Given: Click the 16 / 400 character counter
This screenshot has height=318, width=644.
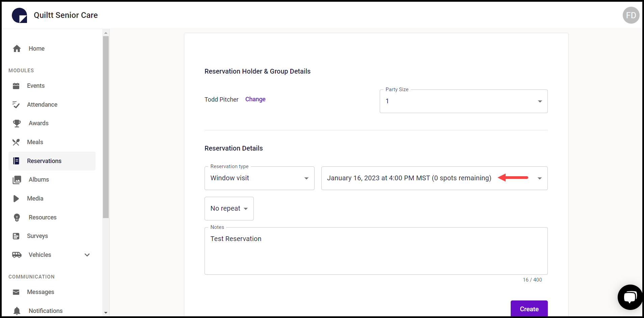Looking at the screenshot, I should click(532, 280).
